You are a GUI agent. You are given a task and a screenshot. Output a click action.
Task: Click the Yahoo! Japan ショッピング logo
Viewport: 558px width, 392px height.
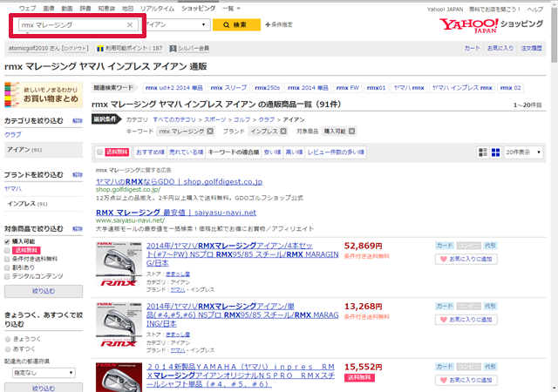point(491,25)
